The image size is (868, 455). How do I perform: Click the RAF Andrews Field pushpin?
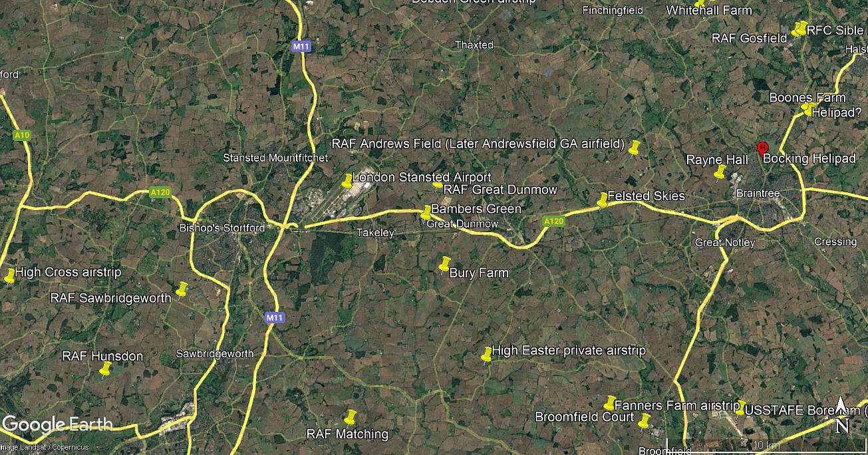coord(635,148)
